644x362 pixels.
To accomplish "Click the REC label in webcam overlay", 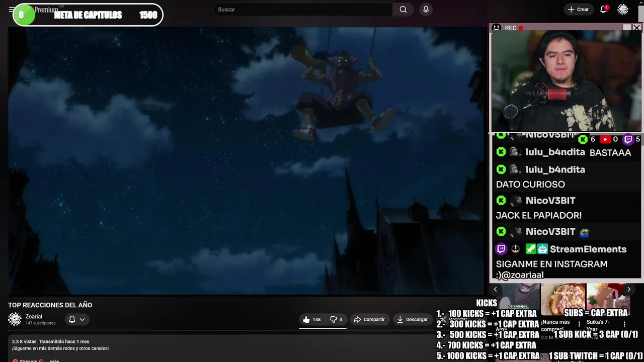I will pyautogui.click(x=511, y=28).
